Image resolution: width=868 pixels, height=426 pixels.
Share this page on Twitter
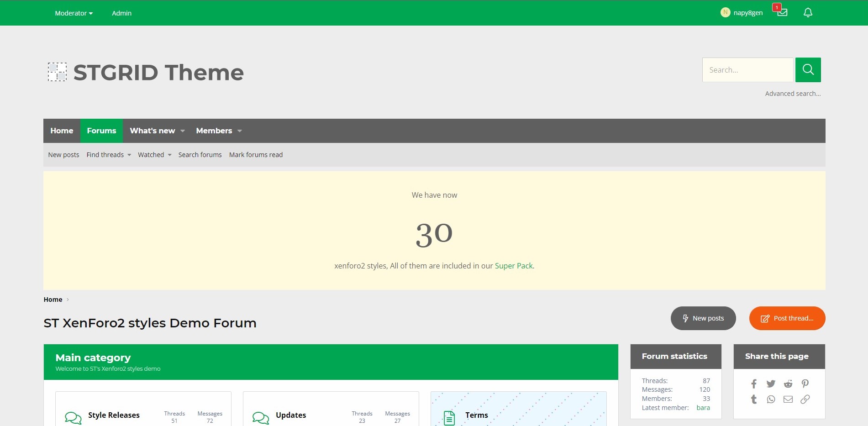(x=771, y=384)
